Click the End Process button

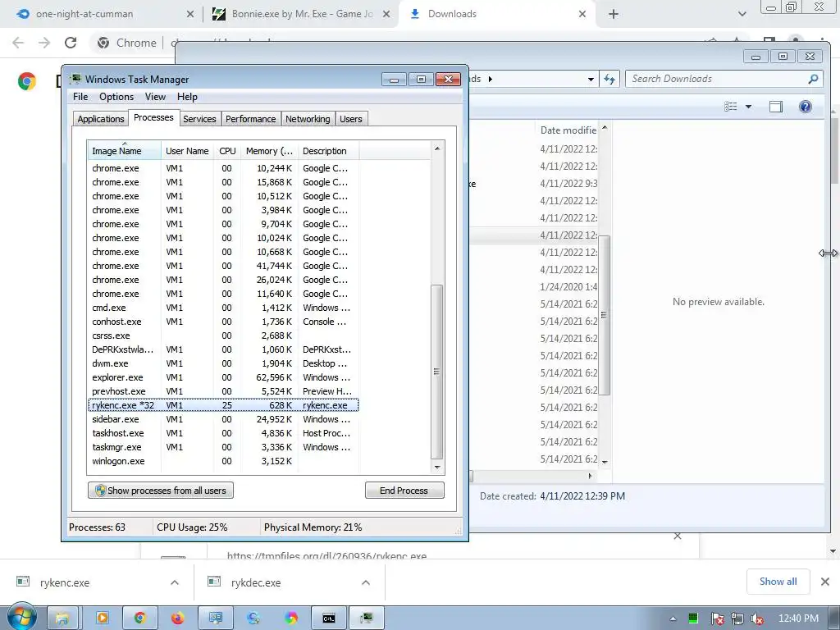point(404,491)
